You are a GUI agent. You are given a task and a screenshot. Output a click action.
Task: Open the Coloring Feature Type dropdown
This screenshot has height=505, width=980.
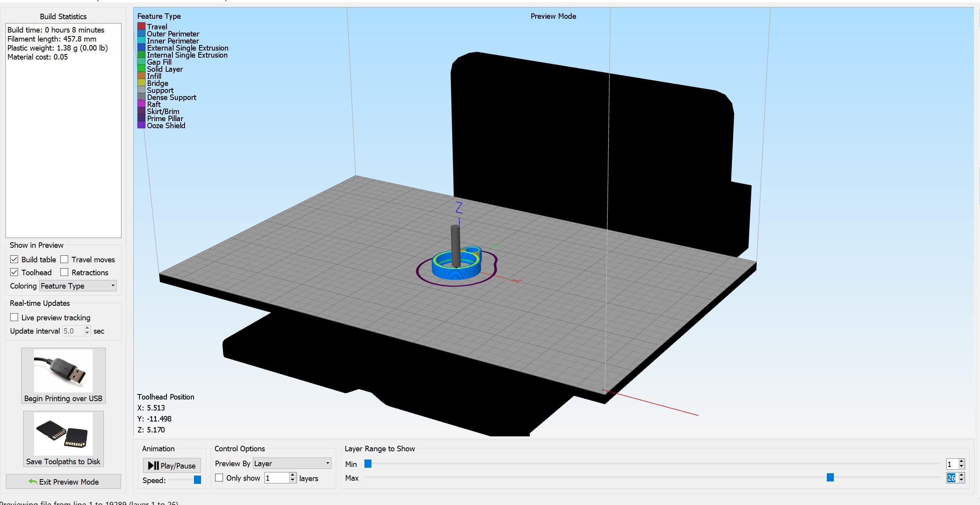[78, 286]
